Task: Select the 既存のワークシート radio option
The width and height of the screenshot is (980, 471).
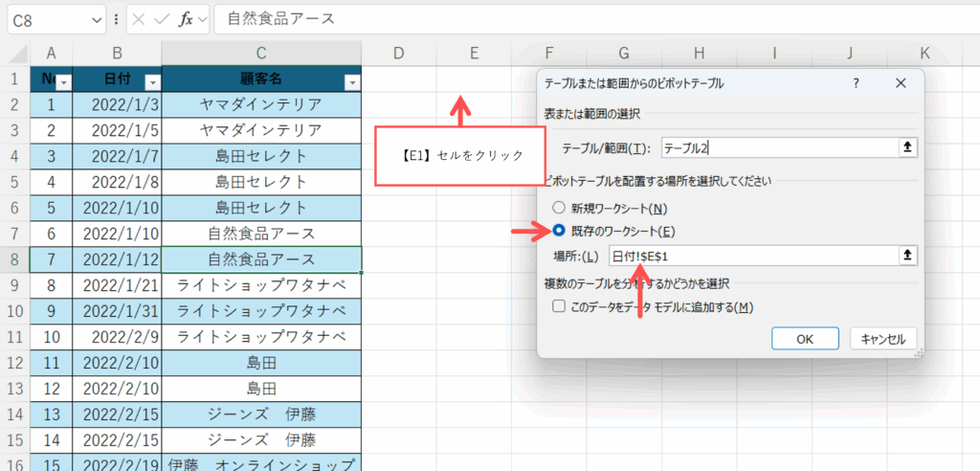Action: [x=559, y=231]
